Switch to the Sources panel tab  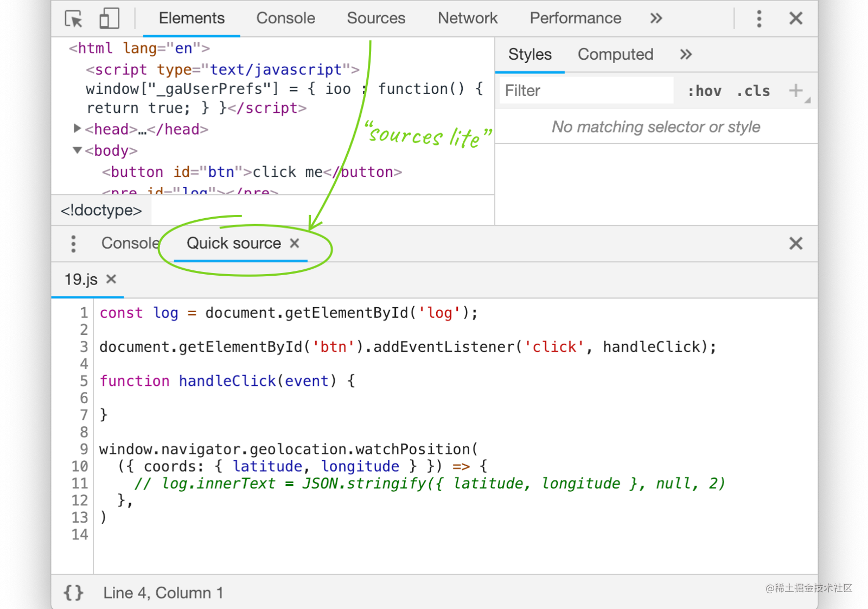376,18
